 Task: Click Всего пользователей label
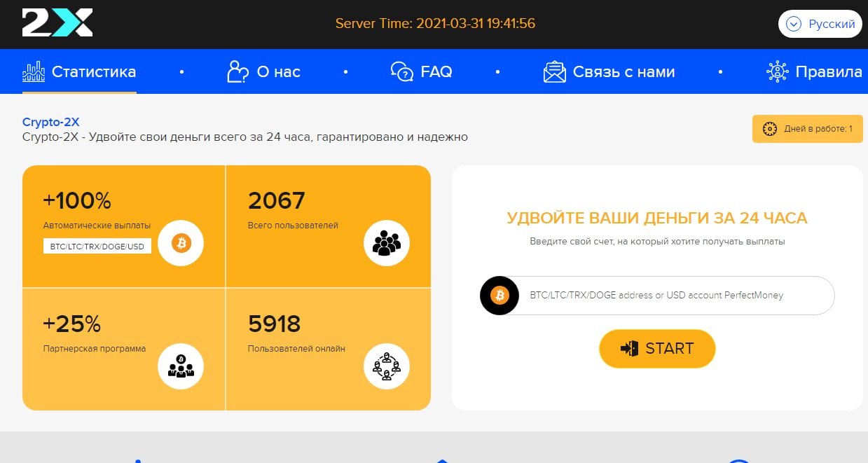[293, 226]
